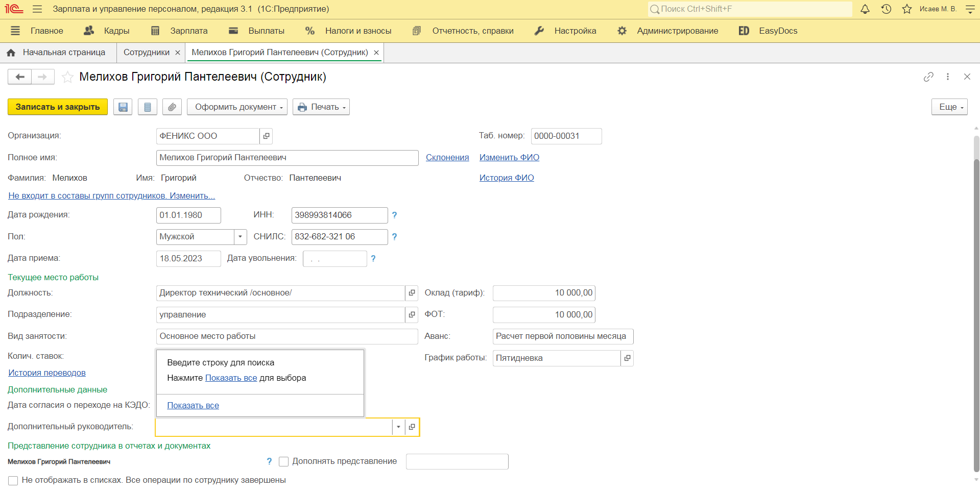
Task: Switch to the Сотрудники tab
Action: (146, 53)
